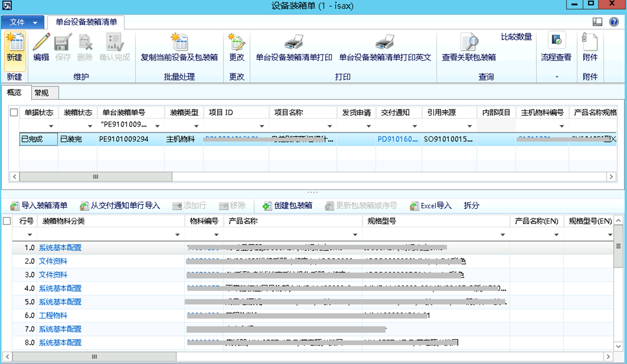Open 项目 ID filter dropdown arrow
Screen dimensions: 627x364
[262, 127]
